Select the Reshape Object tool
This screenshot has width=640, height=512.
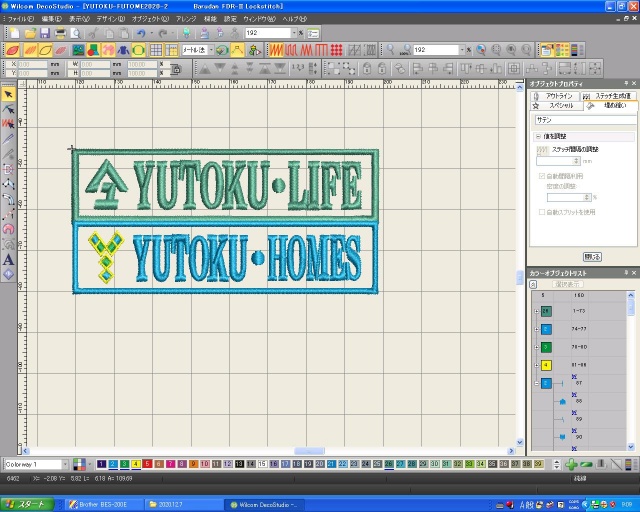(9, 109)
